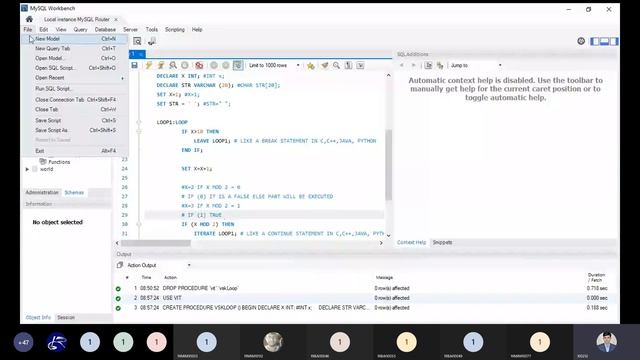Toggle the auto-commit mode button
The image size is (640, 360).
pyautogui.click(x=238, y=65)
